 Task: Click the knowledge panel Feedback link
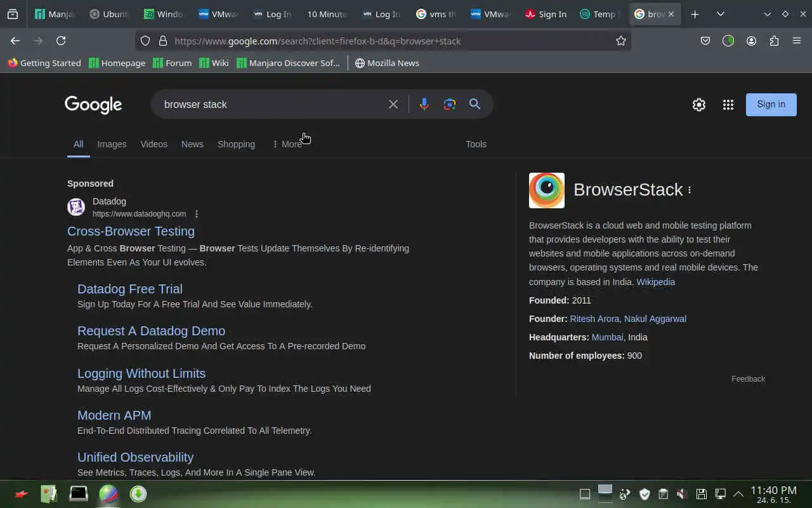coord(748,379)
